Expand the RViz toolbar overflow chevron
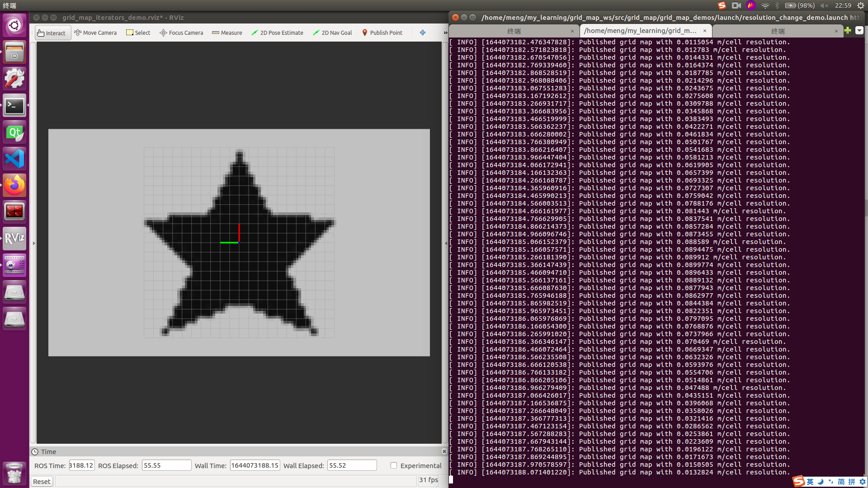 [x=445, y=33]
